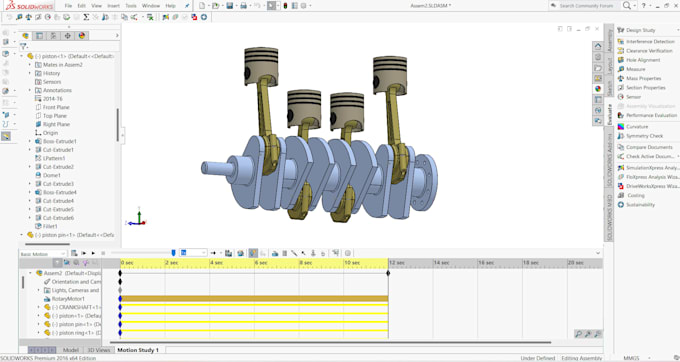Play the motion study from start
The height and width of the screenshot is (362, 680).
click(x=84, y=253)
